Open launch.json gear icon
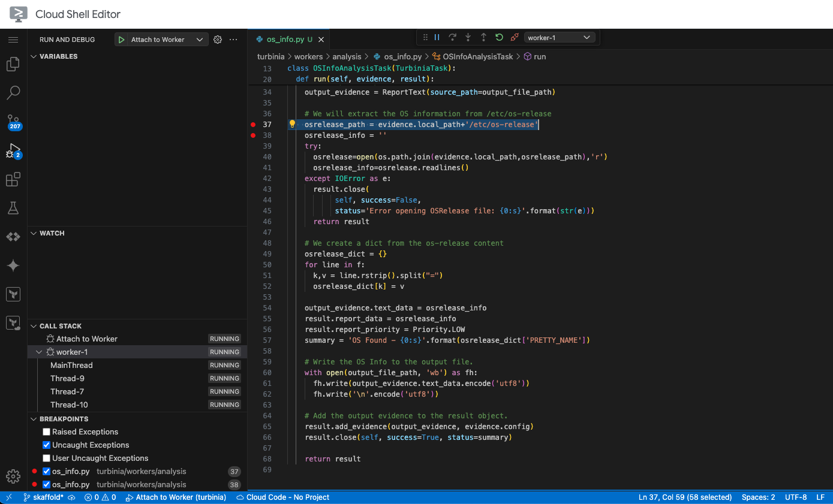 218,40
